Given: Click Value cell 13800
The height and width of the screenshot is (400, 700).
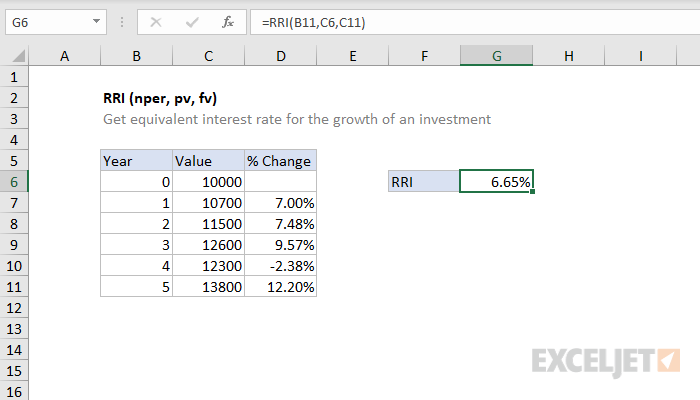Looking at the screenshot, I should [208, 287].
